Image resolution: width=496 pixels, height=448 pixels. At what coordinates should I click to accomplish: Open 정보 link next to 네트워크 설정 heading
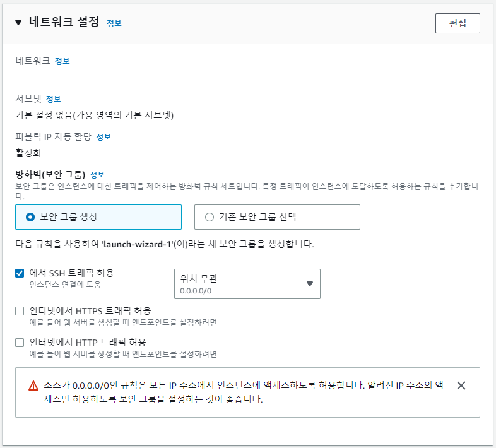tap(114, 23)
